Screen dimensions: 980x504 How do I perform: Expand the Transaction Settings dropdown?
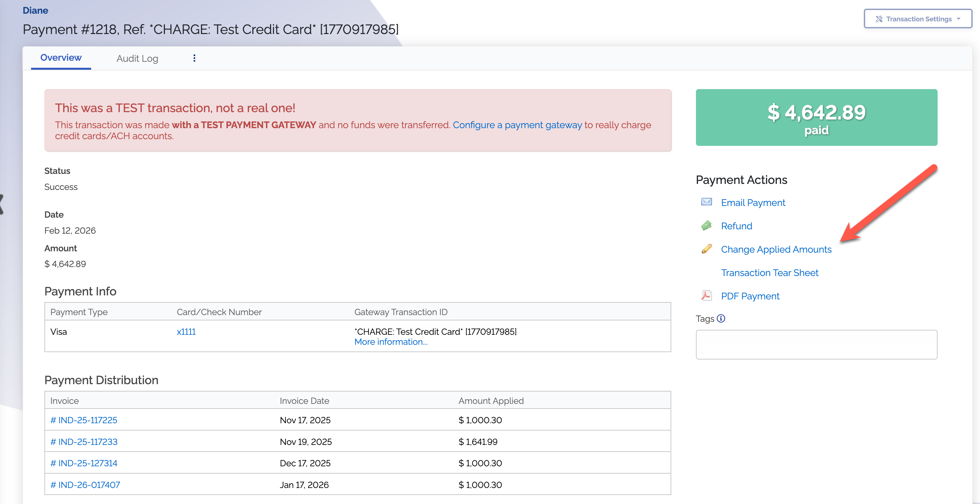pyautogui.click(x=958, y=19)
